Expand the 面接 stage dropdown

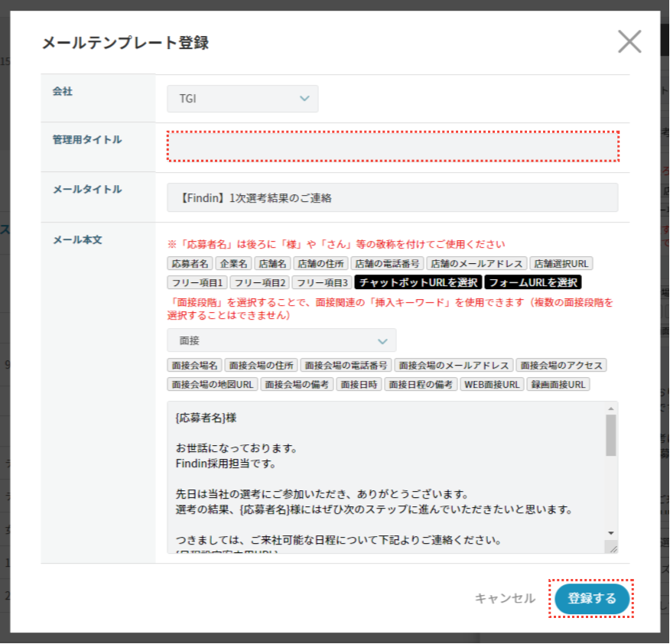tap(281, 340)
